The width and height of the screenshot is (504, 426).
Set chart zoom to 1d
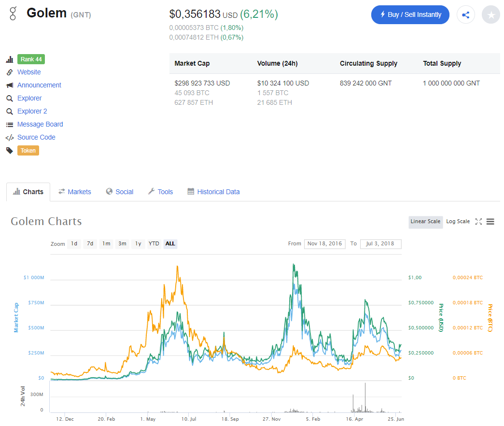tap(74, 244)
